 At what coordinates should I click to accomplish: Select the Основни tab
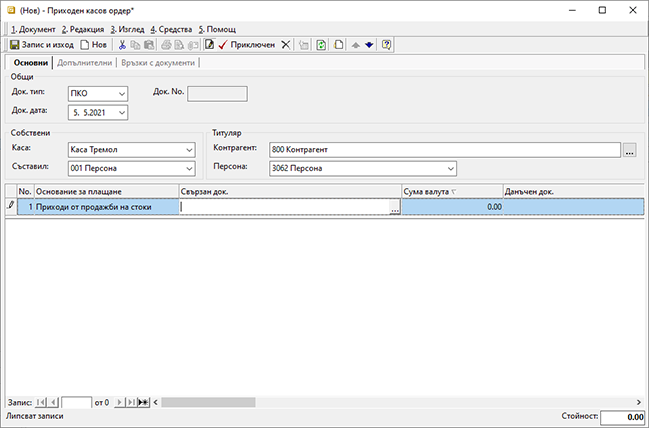[31, 63]
